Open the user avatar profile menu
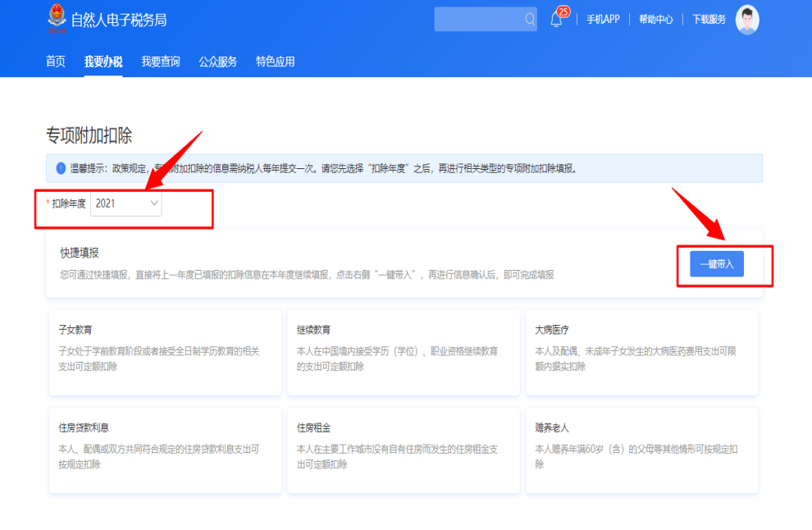The width and height of the screenshot is (812, 530). [x=746, y=20]
